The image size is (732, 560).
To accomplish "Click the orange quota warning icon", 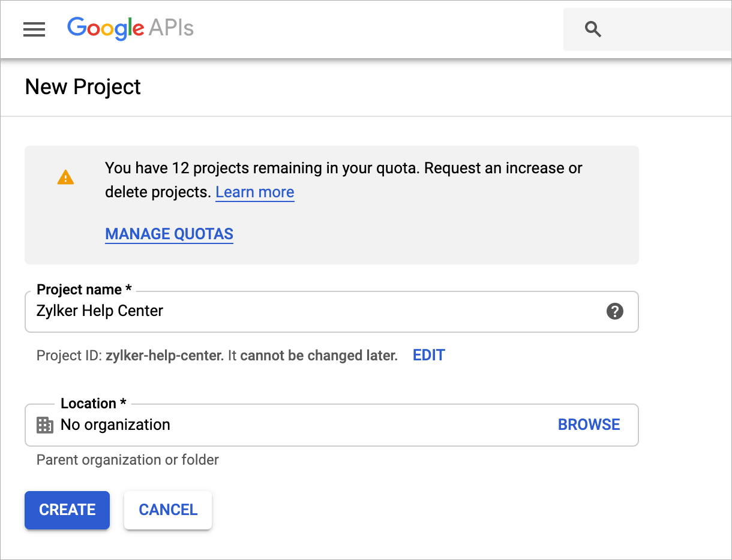I will click(65, 177).
